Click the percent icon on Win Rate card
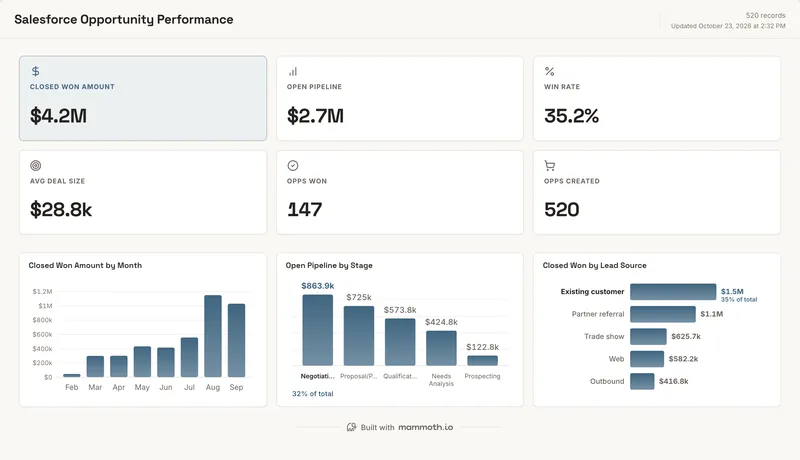The image size is (800, 460). [549, 71]
